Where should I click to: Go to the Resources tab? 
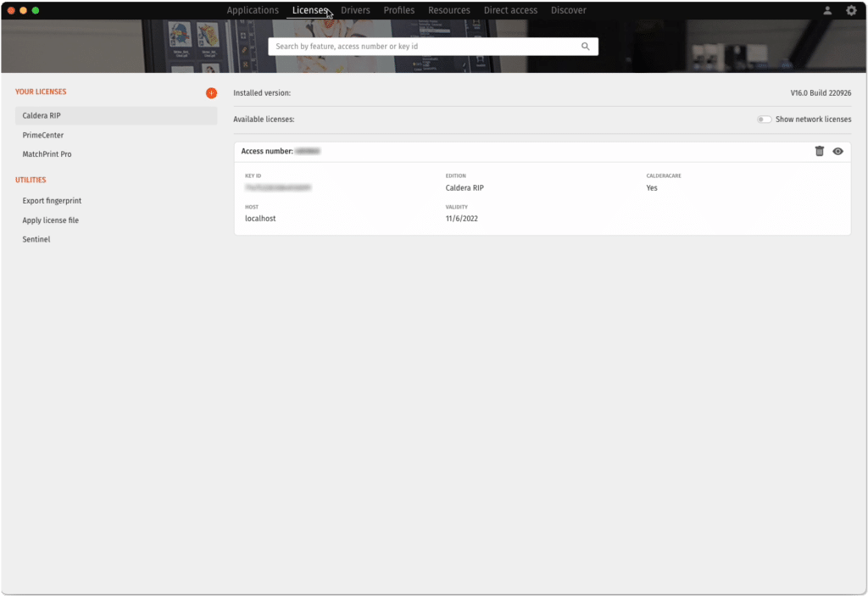click(x=449, y=10)
